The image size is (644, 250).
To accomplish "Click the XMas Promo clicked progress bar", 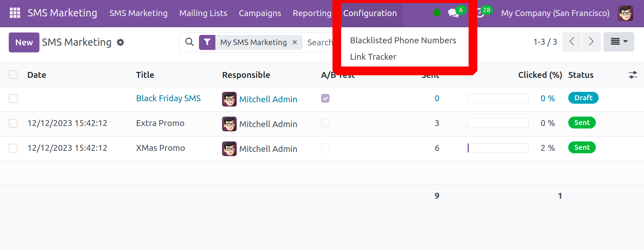I will coord(498,148).
